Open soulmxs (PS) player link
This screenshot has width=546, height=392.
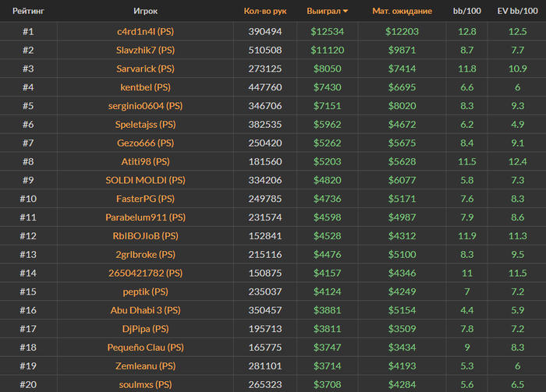coord(146,385)
